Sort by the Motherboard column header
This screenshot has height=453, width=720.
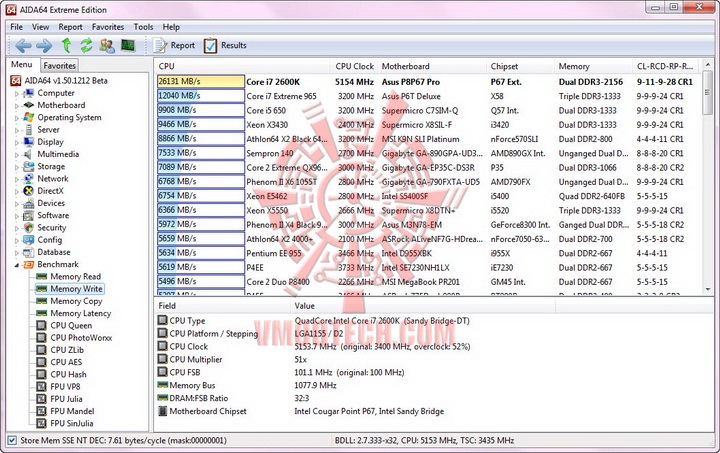[432, 66]
